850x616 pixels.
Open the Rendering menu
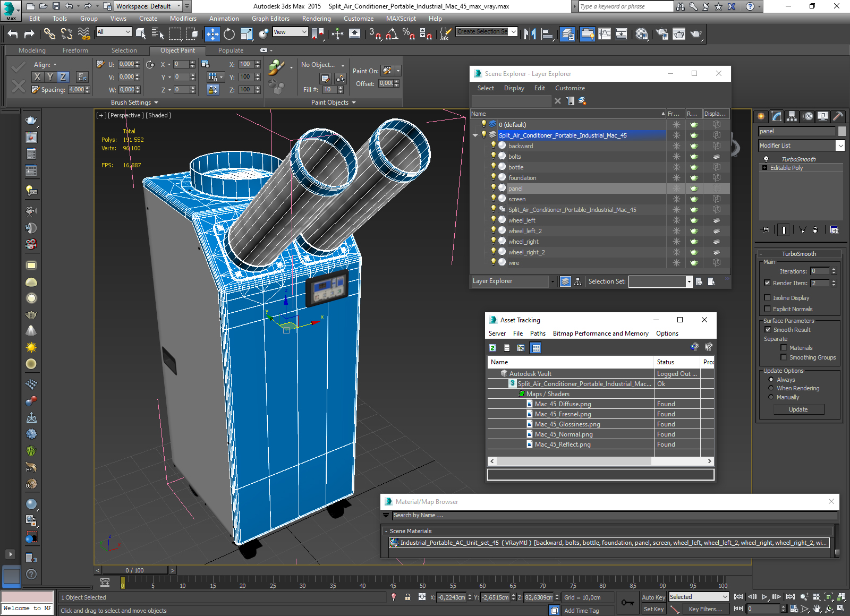[x=316, y=19]
